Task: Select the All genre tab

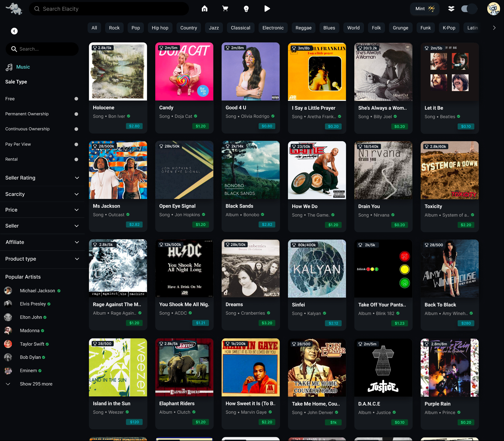Action: point(94,28)
